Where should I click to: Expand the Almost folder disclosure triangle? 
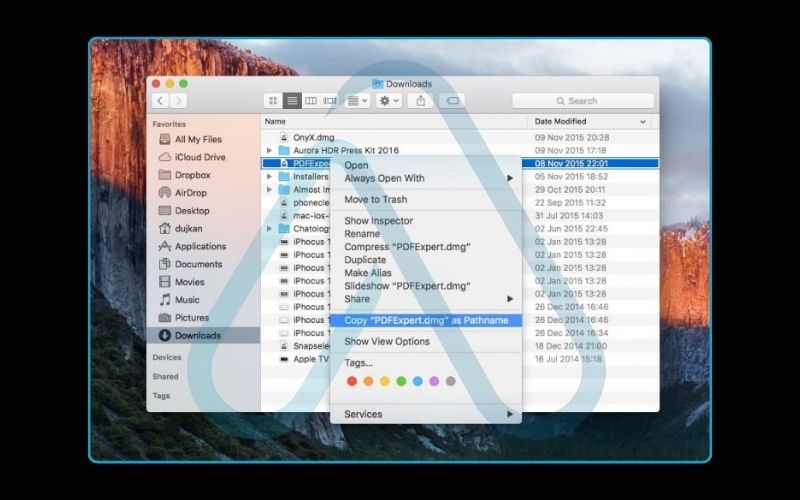(269, 189)
